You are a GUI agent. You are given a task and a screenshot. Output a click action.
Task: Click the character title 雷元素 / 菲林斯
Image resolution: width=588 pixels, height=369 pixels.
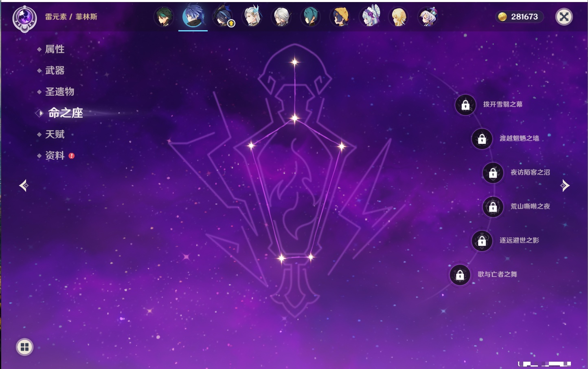(71, 17)
